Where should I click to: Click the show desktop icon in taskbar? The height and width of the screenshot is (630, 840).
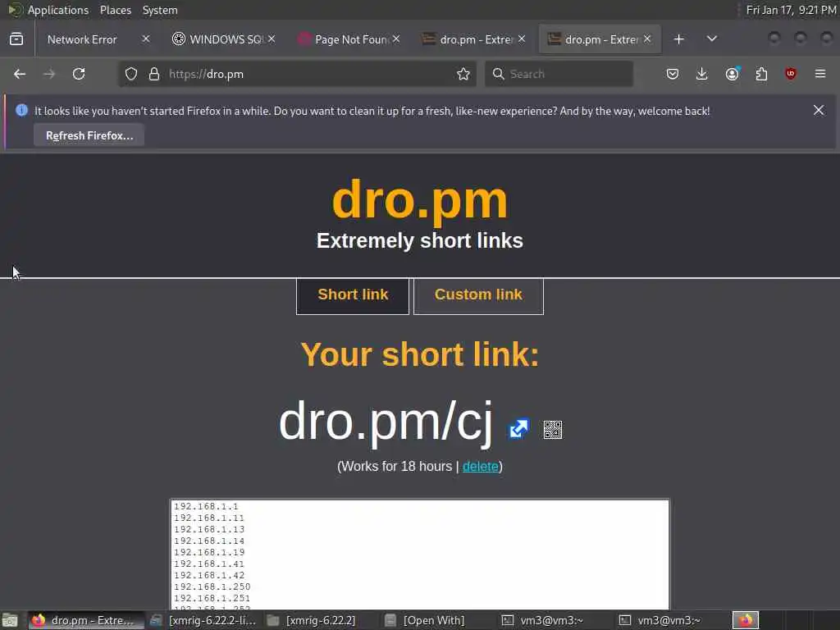10,620
